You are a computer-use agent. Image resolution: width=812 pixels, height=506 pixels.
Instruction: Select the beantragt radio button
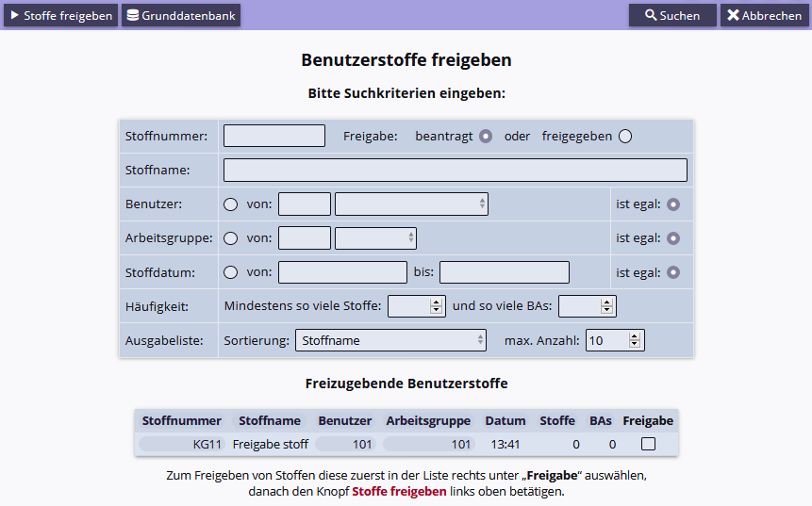tap(486, 136)
